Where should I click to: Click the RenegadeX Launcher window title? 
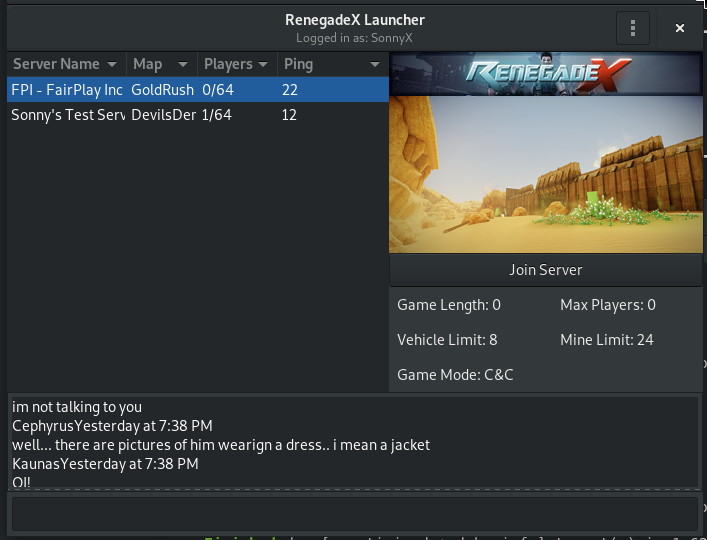[355, 20]
